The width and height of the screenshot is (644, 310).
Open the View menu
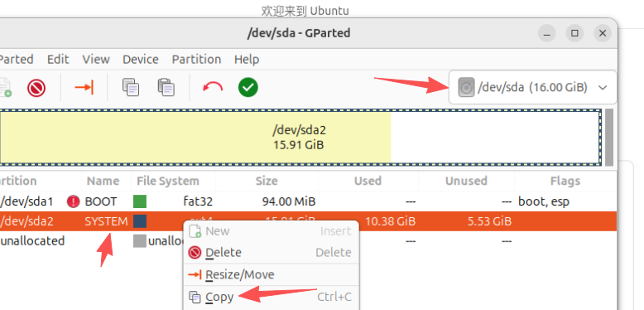pos(96,59)
